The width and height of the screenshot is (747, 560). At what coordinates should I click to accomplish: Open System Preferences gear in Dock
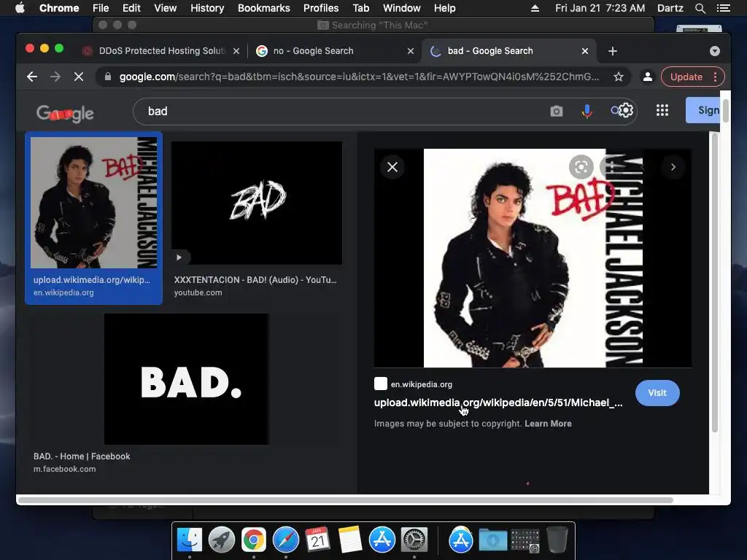(414, 540)
